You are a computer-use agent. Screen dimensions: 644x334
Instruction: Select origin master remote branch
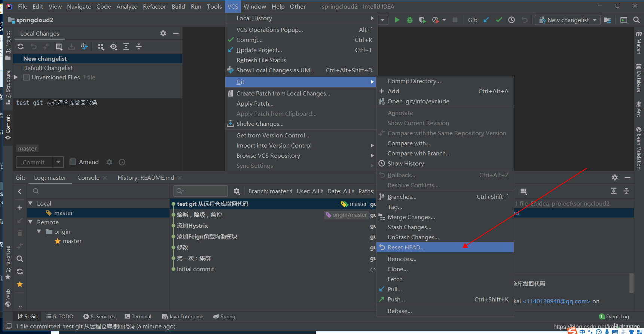pyautogui.click(x=72, y=241)
